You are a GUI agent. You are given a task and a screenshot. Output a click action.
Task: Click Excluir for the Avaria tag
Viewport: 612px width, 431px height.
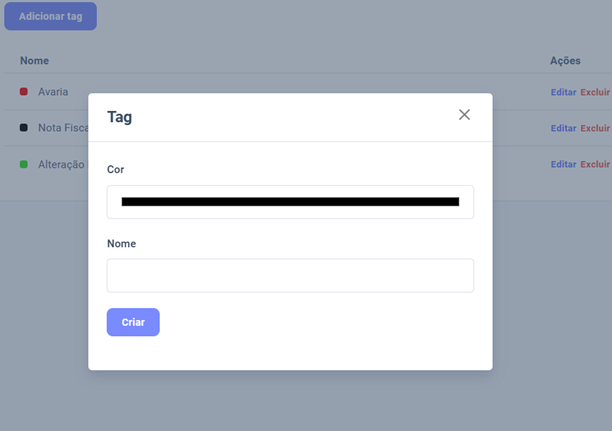[x=595, y=92]
